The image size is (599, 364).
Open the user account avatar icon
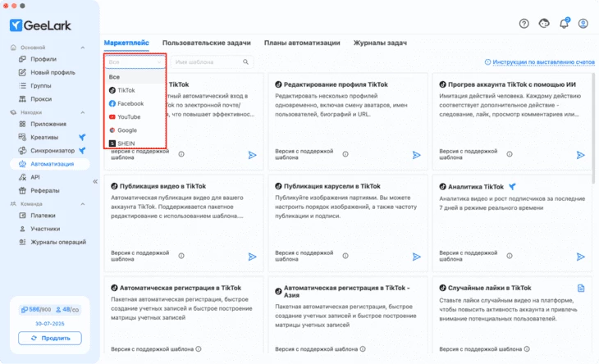(583, 24)
